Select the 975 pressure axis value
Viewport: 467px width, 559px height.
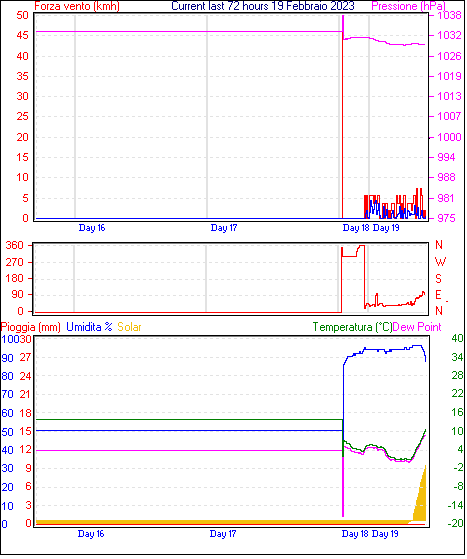446,218
